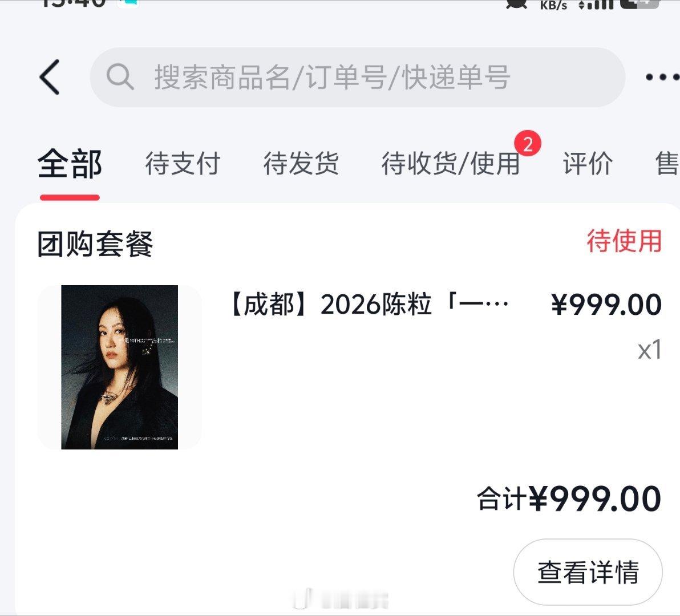Select the 全部 orders tab
The image size is (680, 616).
coord(69,164)
